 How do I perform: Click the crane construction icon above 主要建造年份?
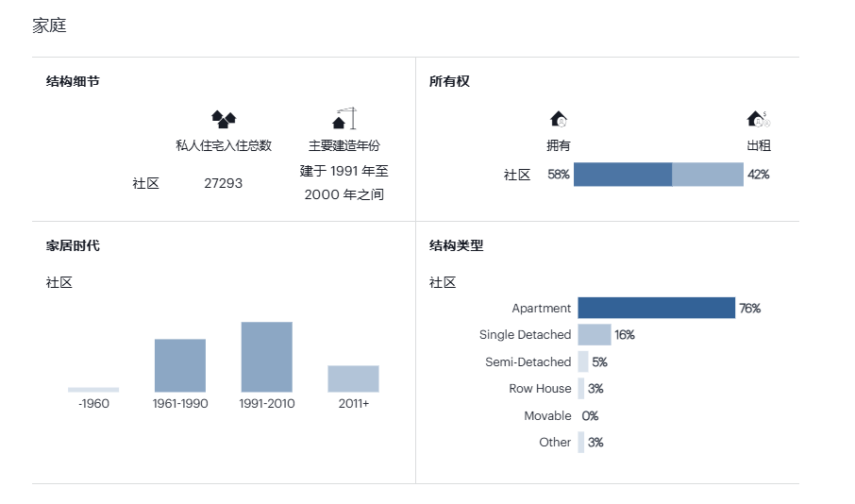(x=344, y=118)
